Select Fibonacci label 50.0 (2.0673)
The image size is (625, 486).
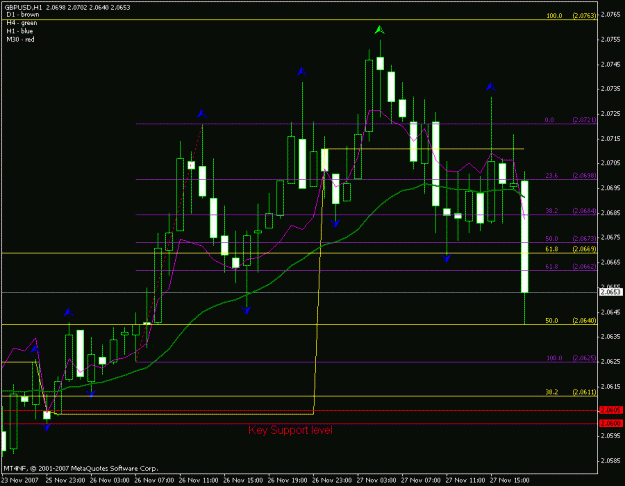pos(571,238)
